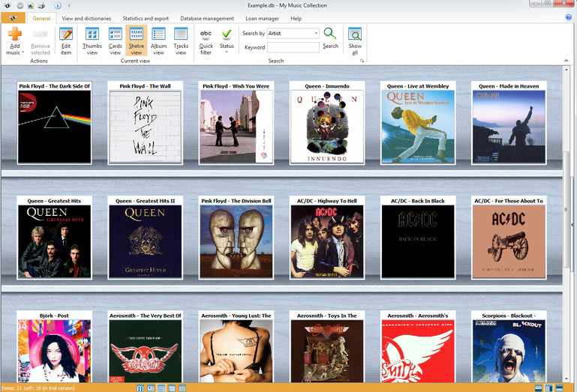
Task: Select AC/DC - For Those About To album
Action: pos(509,238)
